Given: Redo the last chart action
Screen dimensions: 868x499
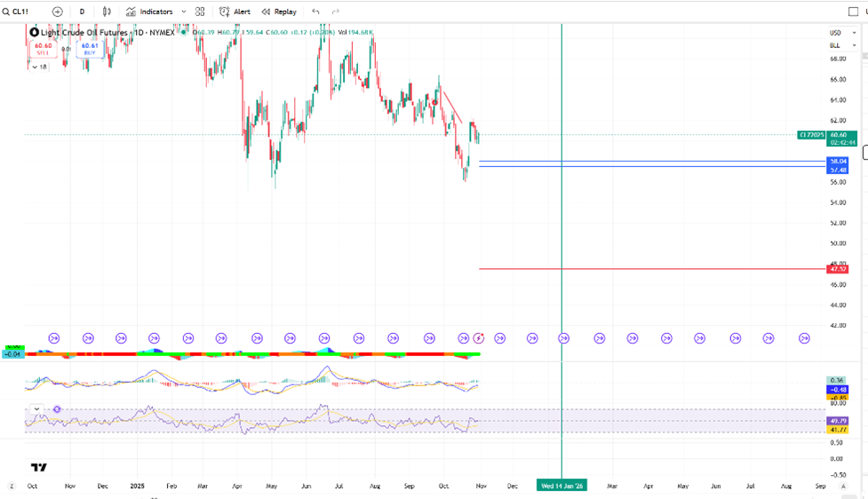Looking at the screenshot, I should coord(336,12).
